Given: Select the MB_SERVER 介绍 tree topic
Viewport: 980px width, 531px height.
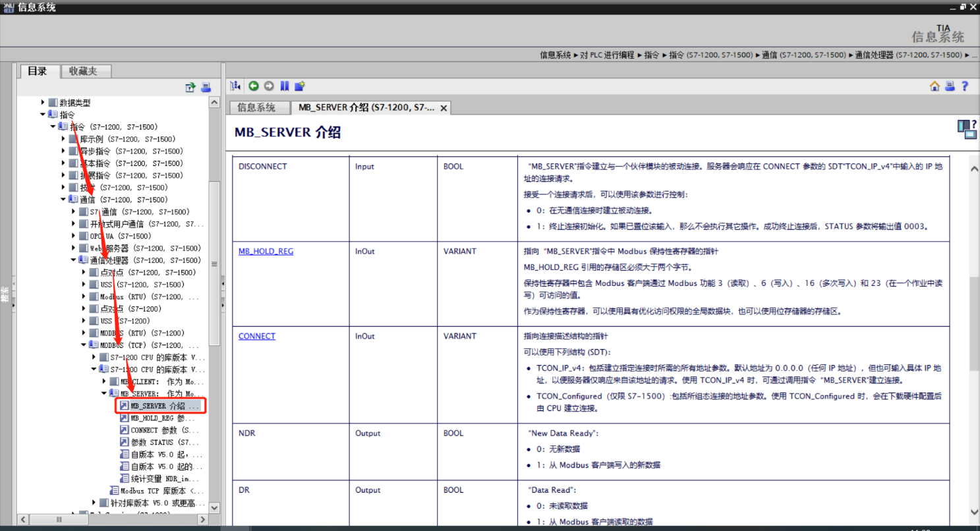Looking at the screenshot, I should point(164,406).
